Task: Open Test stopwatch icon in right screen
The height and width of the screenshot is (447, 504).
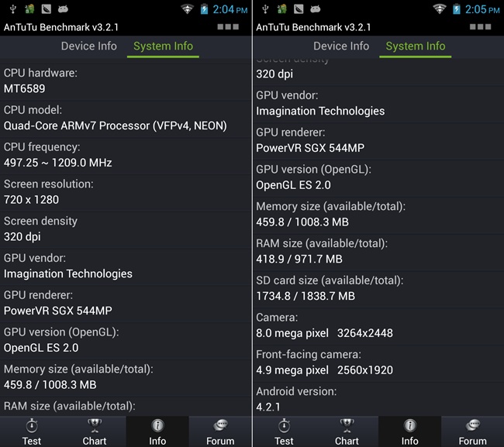Action: click(x=284, y=426)
